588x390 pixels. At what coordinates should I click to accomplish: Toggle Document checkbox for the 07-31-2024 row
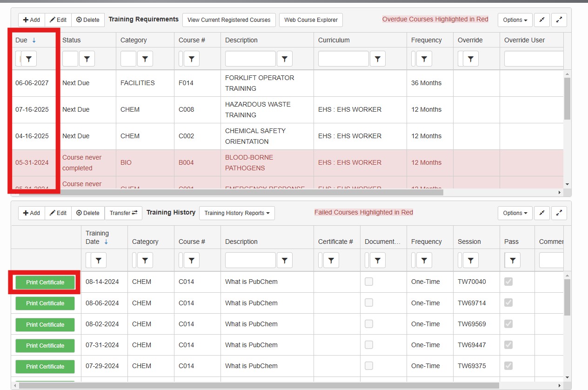point(369,345)
